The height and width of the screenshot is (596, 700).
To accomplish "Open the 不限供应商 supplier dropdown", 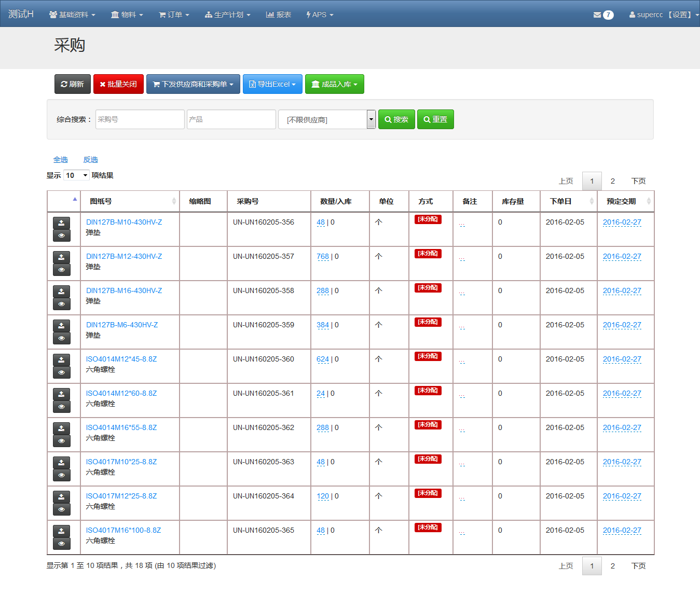I will [x=326, y=119].
